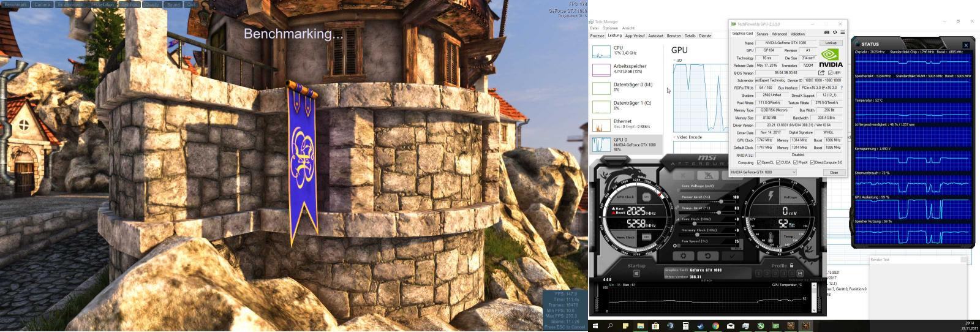
Task: Open MSI Afterburner settings gear button
Action: (x=684, y=256)
